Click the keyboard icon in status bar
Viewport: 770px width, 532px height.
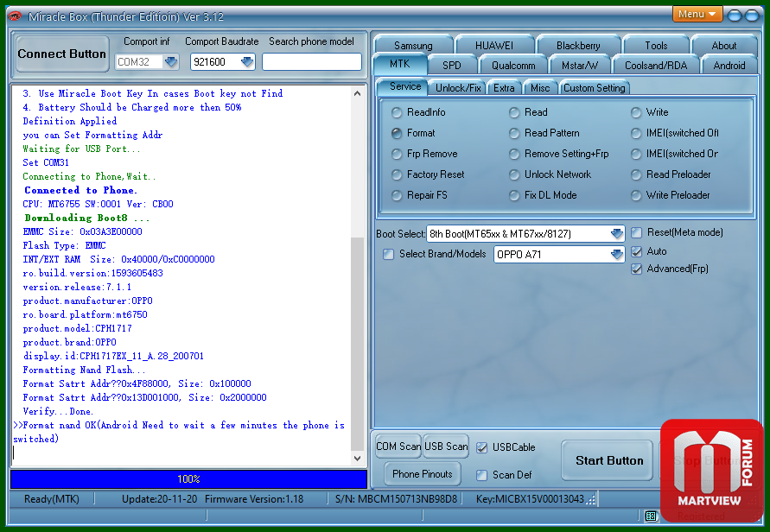tap(651, 516)
